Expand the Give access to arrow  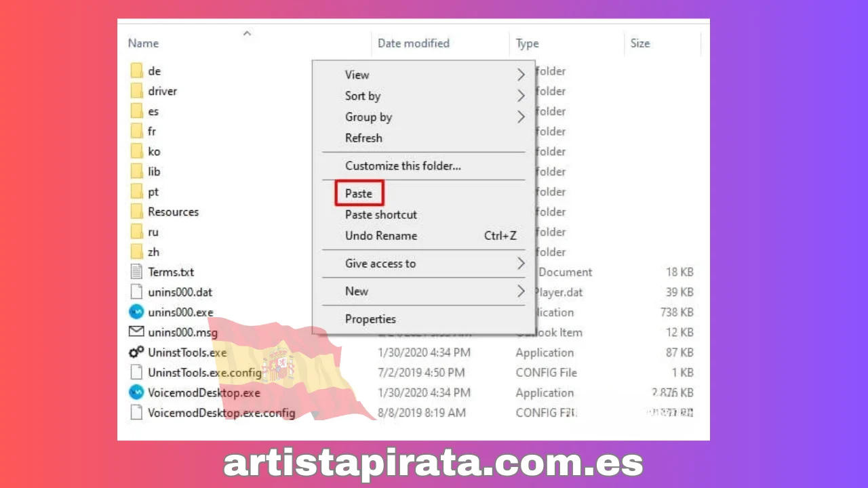521,263
